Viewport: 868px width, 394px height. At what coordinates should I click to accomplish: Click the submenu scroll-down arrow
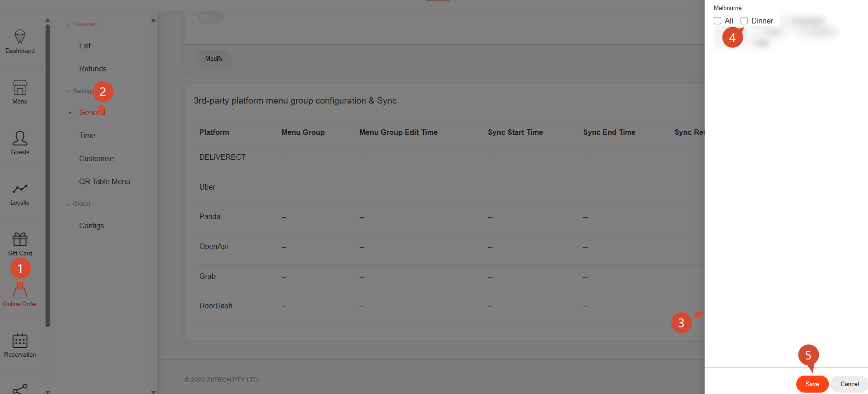(153, 392)
